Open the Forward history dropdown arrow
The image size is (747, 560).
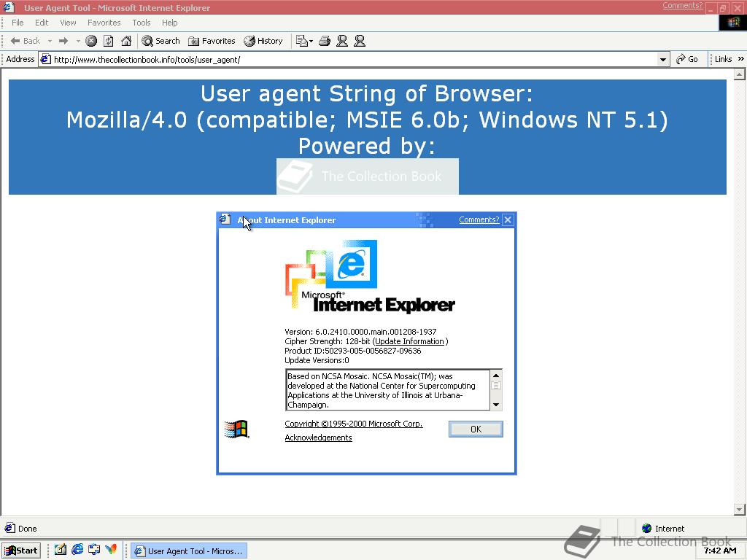(x=78, y=41)
